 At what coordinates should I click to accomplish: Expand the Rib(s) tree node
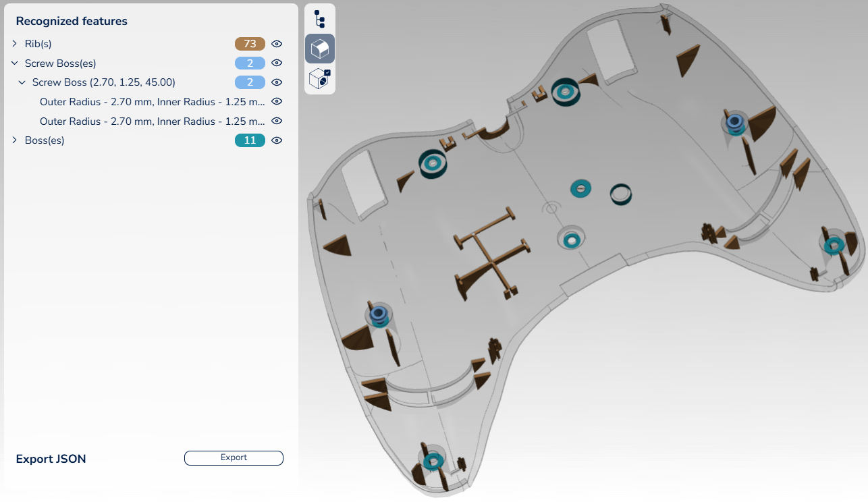[15, 44]
